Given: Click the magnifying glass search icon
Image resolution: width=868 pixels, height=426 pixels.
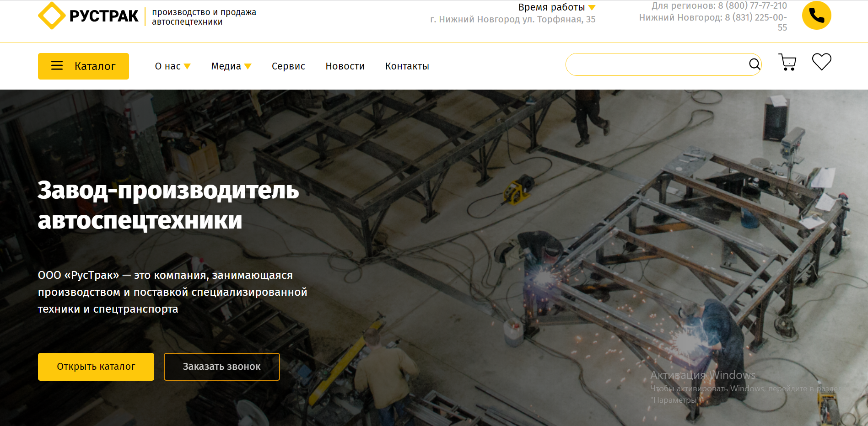Looking at the screenshot, I should click(754, 64).
